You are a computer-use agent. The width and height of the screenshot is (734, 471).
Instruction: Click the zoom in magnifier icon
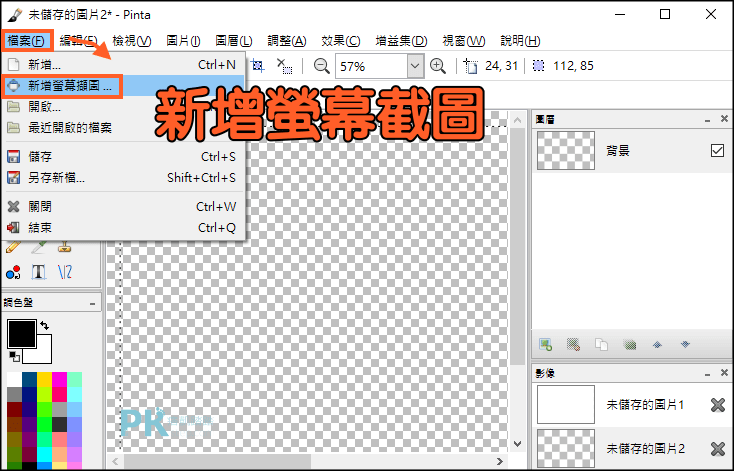coord(438,66)
